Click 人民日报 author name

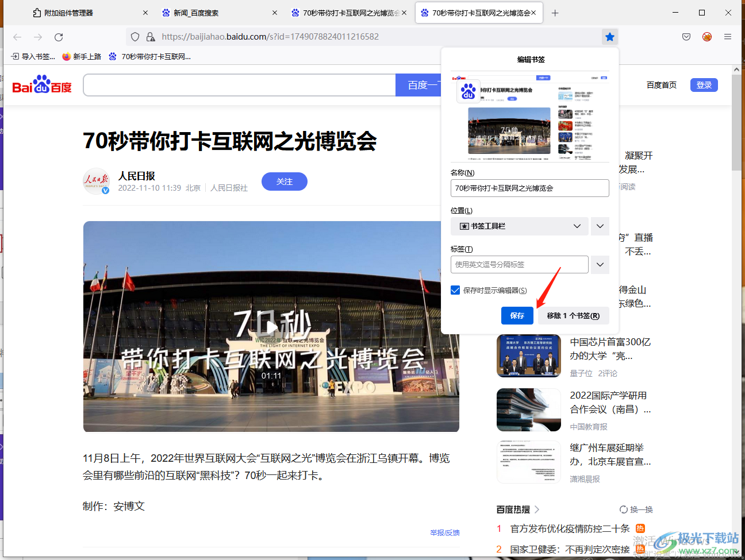point(137,176)
